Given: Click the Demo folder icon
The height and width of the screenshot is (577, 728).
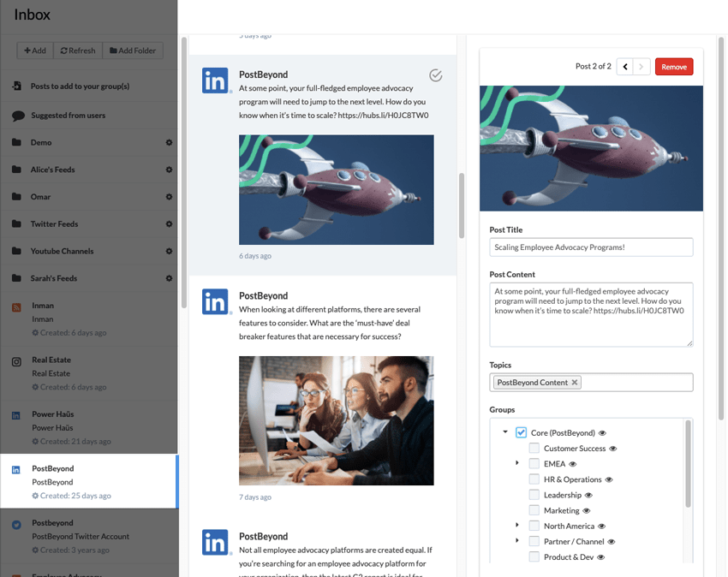Looking at the screenshot, I should (17, 142).
